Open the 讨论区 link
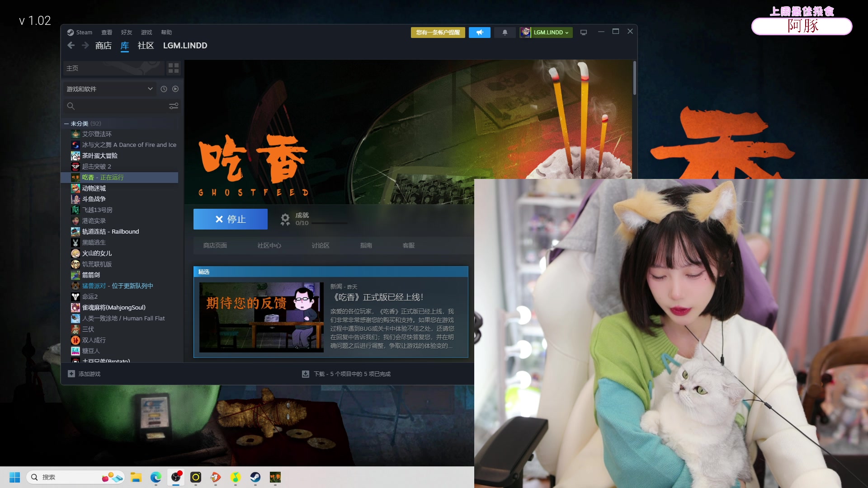 coord(321,246)
